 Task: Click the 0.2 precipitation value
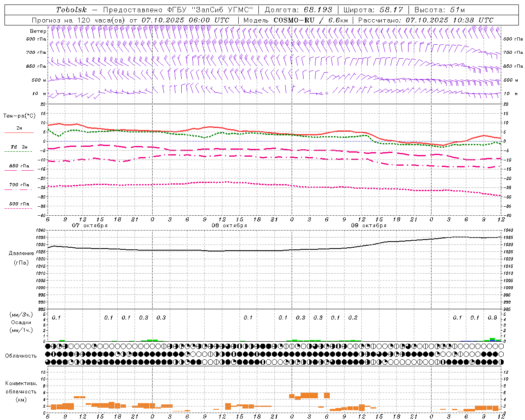[353, 318]
